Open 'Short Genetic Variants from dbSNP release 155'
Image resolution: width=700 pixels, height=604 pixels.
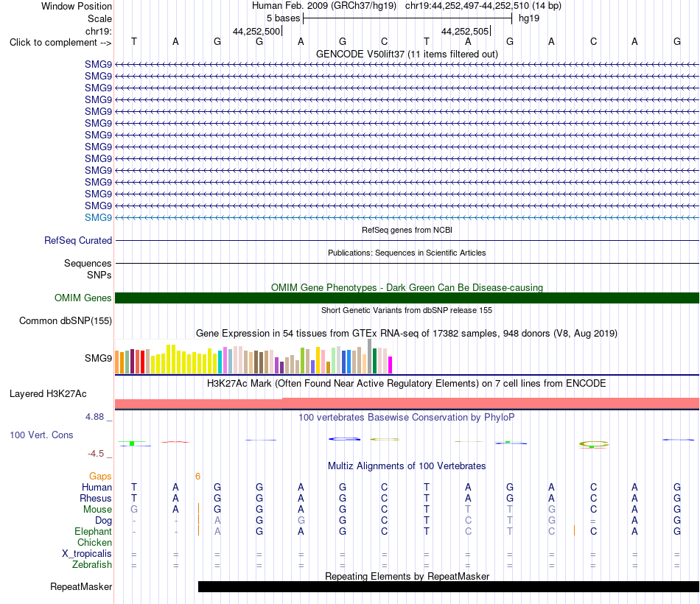(x=407, y=310)
